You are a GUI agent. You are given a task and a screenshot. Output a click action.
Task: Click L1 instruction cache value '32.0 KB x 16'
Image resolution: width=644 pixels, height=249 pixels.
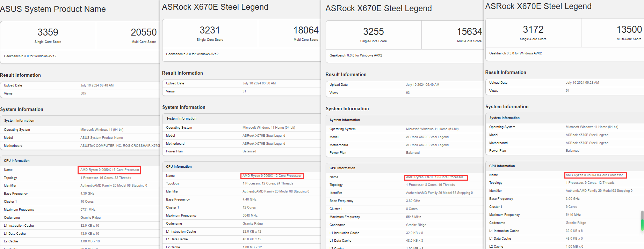[90, 226]
